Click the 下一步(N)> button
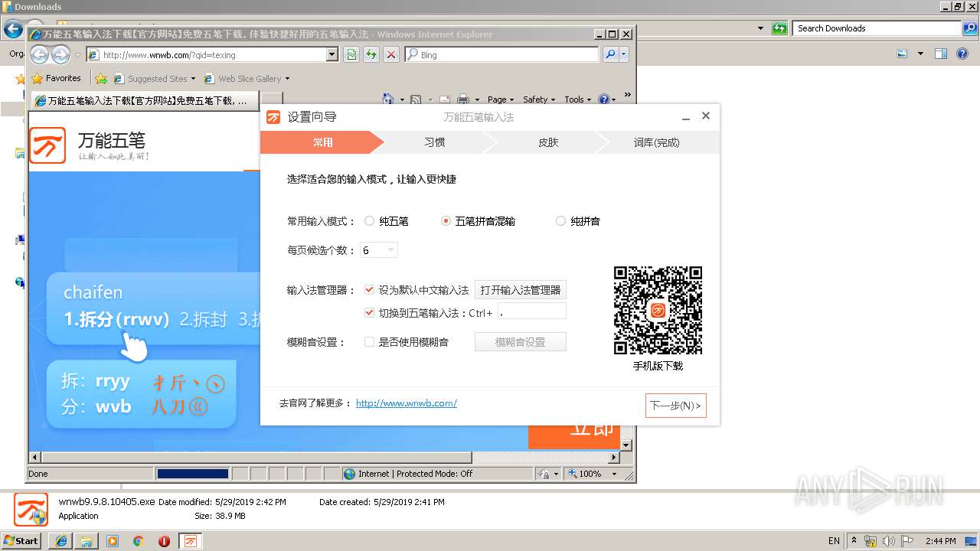The image size is (980, 551). [675, 406]
